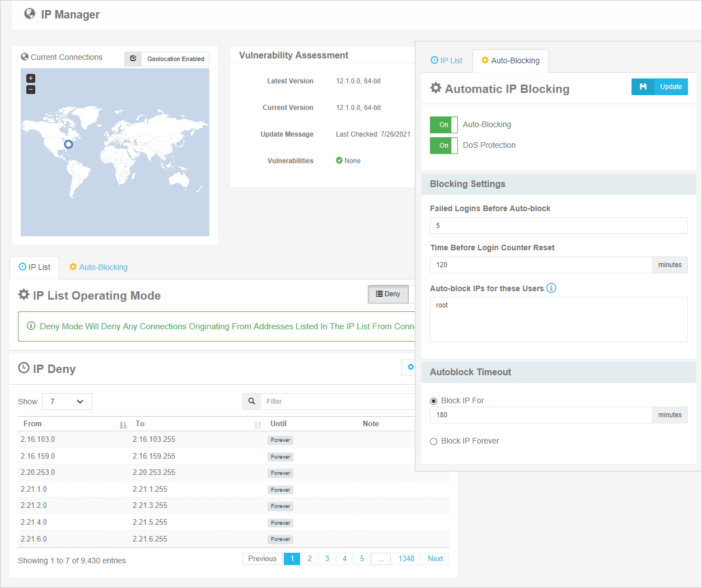Toggle the Geolocation Enabled checkbox
Viewport: 702px width, 588px height.
[133, 59]
